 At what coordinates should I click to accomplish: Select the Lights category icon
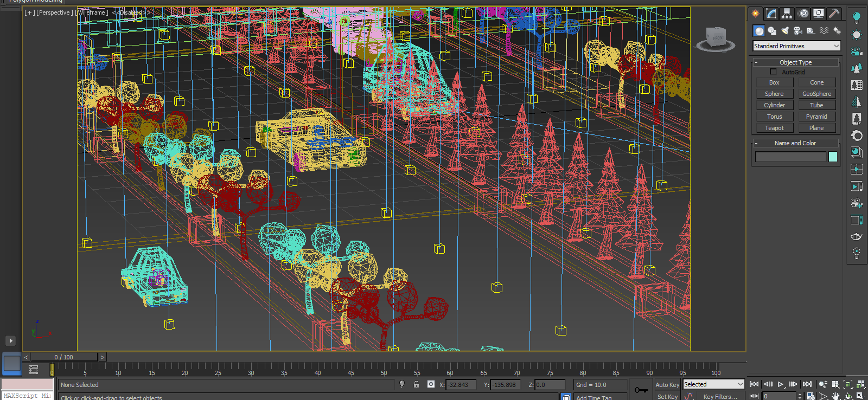coord(785,31)
